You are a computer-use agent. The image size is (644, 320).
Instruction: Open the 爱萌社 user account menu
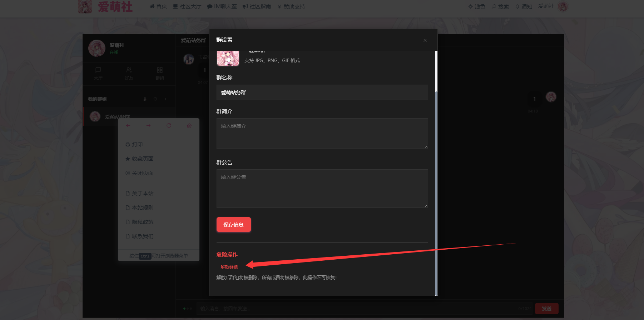tap(553, 6)
